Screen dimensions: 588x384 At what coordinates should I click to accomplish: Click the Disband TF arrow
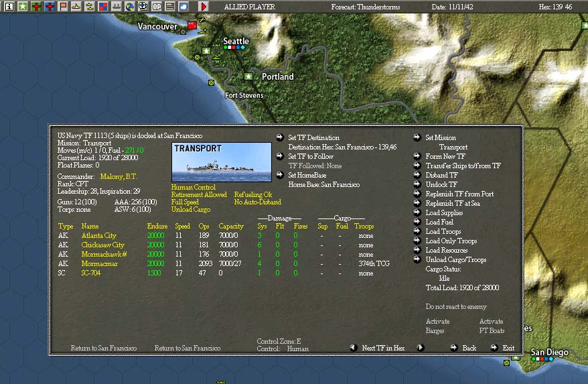click(417, 175)
